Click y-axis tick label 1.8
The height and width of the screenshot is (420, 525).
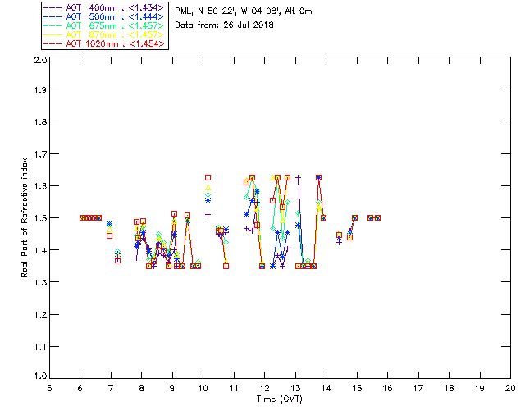[39, 121]
